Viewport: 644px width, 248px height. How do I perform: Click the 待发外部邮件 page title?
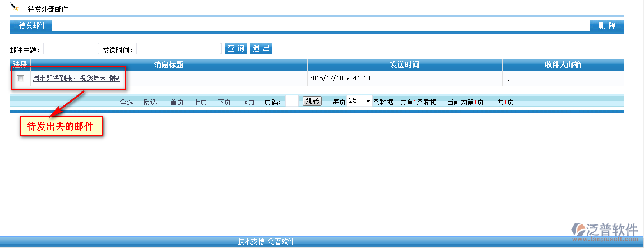pos(48,9)
